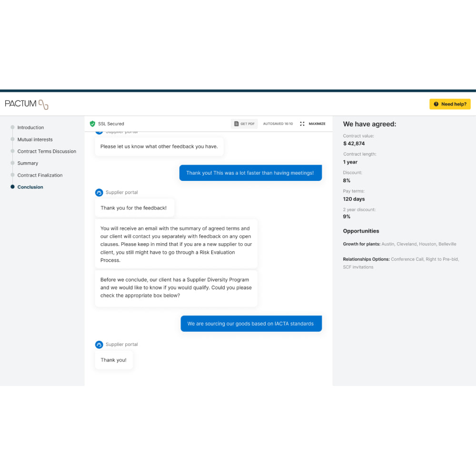Select the Summary step in the progress sidebar
Viewport: 476px width, 476px height.
pyautogui.click(x=27, y=163)
